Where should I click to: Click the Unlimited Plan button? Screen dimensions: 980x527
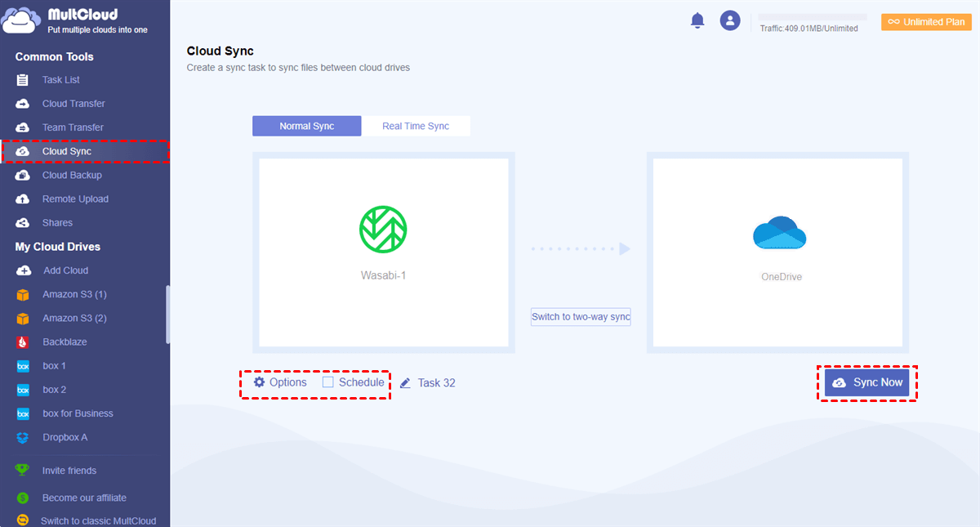[926, 22]
